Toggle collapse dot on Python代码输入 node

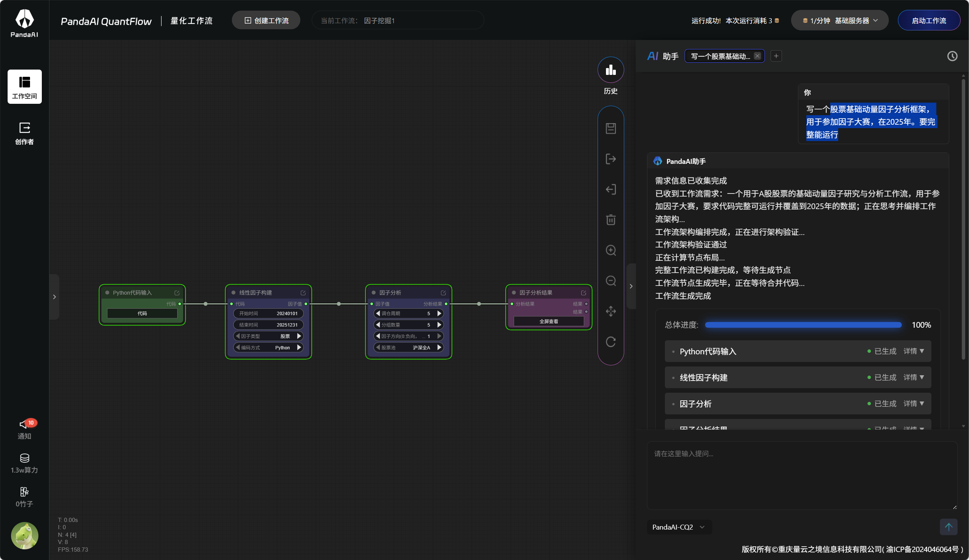pos(107,293)
